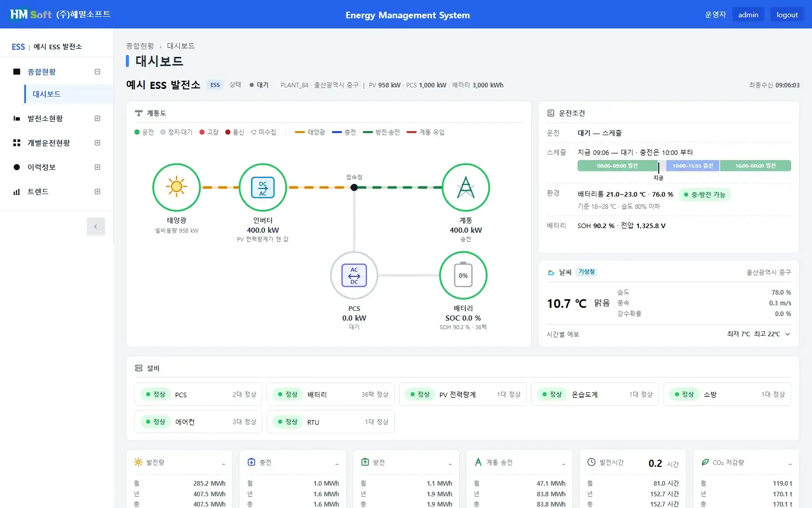The height and width of the screenshot is (508, 812).
Task: Click the leaf icon on CO₂ 저감량 card
Action: coord(705,462)
